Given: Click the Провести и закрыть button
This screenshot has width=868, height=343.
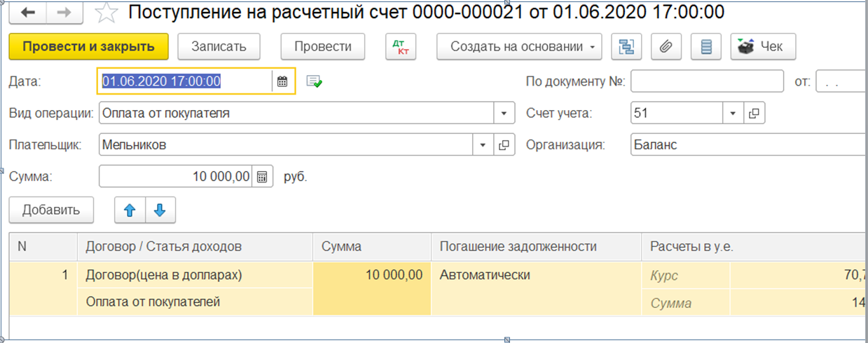Looking at the screenshot, I should click(x=88, y=47).
